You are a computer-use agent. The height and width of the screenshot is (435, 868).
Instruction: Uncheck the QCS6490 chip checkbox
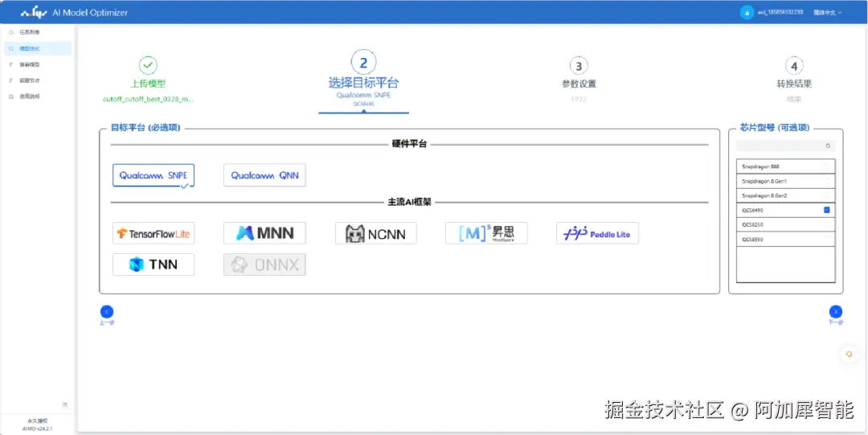pos(827,210)
